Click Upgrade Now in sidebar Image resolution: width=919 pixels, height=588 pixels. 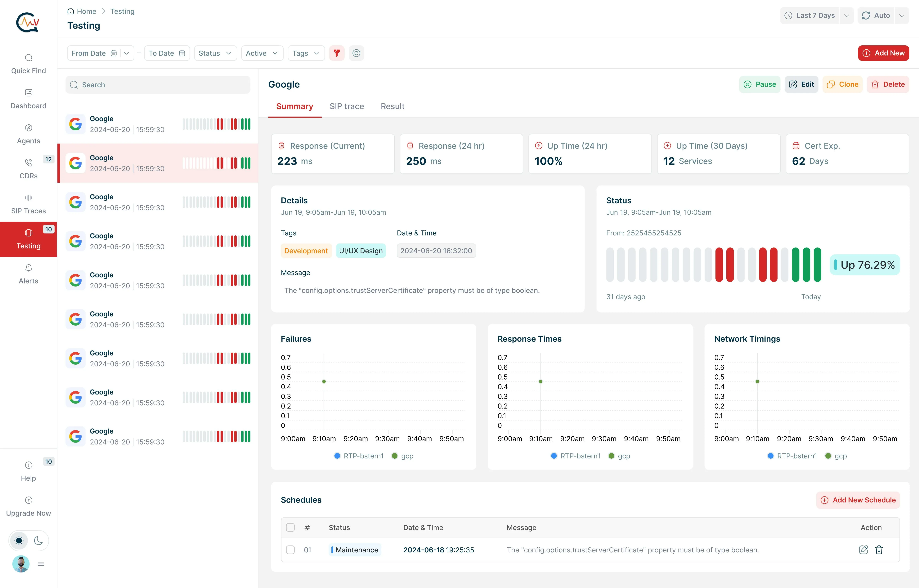click(28, 507)
